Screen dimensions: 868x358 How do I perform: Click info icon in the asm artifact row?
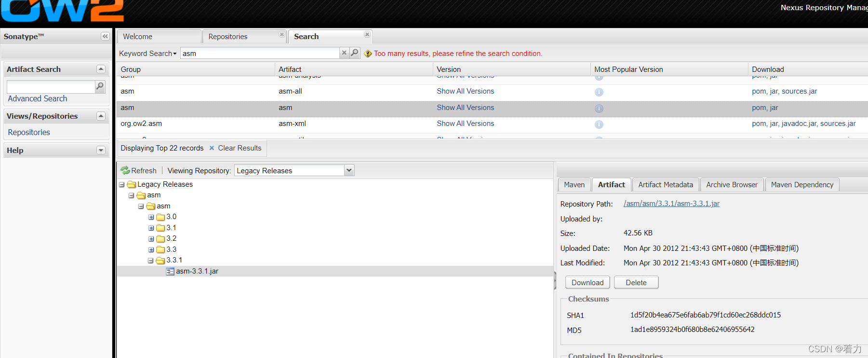[x=599, y=108]
